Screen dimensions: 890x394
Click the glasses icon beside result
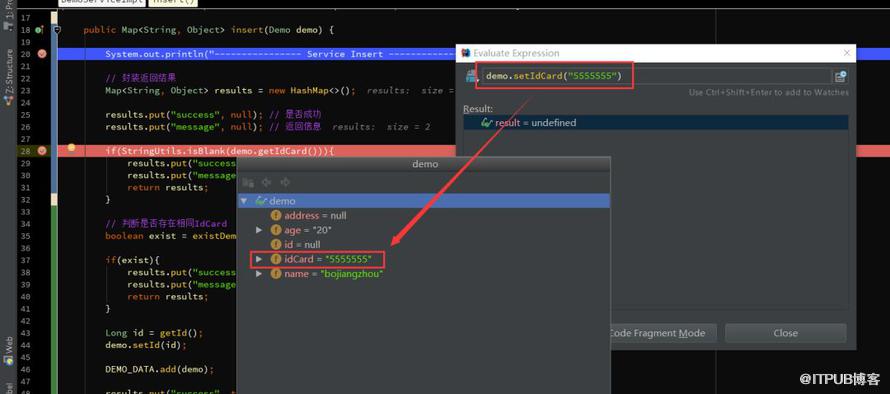coord(486,123)
